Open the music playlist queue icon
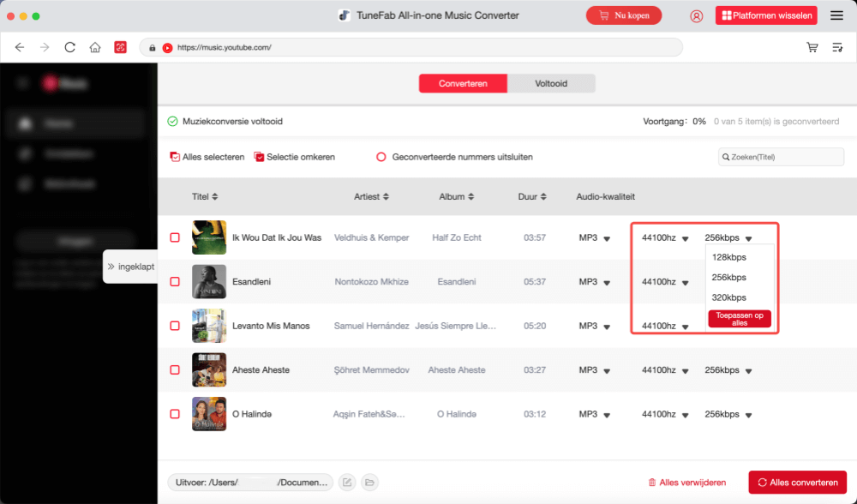857x504 pixels. pyautogui.click(x=837, y=47)
